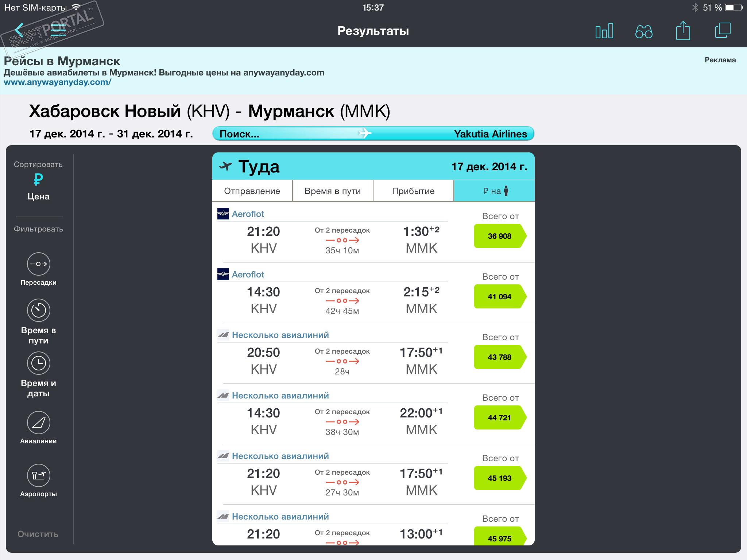Tap the 43 788 price button

[499, 357]
